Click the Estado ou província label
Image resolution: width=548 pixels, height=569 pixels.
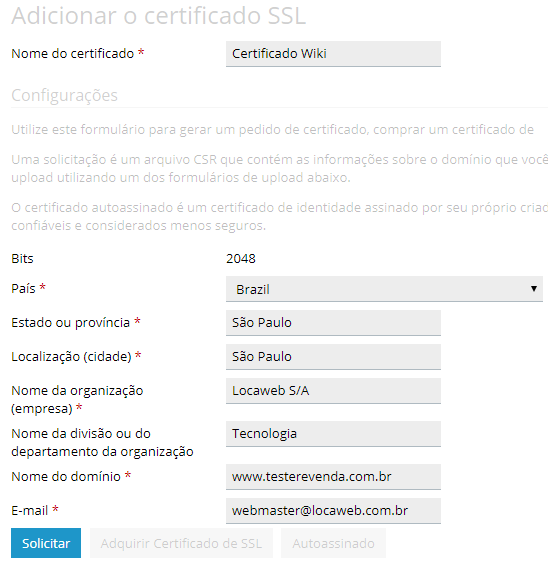click(x=70, y=323)
